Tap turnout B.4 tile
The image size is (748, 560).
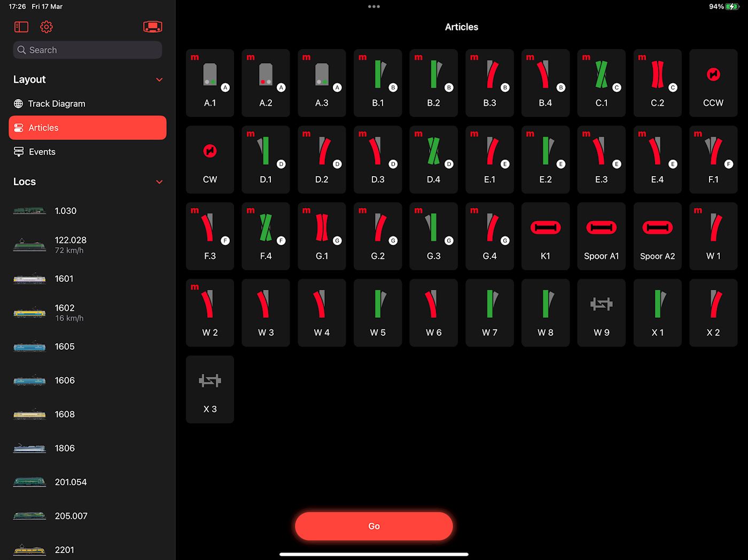(x=546, y=83)
